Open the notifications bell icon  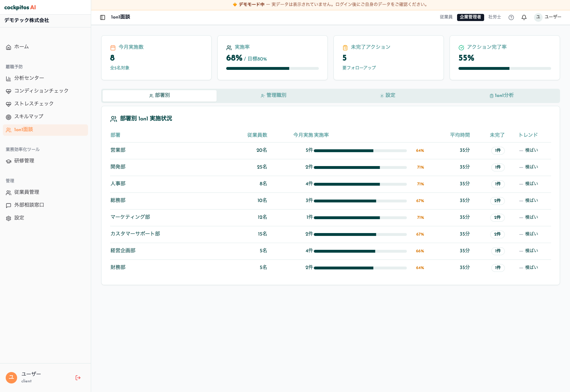point(524,17)
